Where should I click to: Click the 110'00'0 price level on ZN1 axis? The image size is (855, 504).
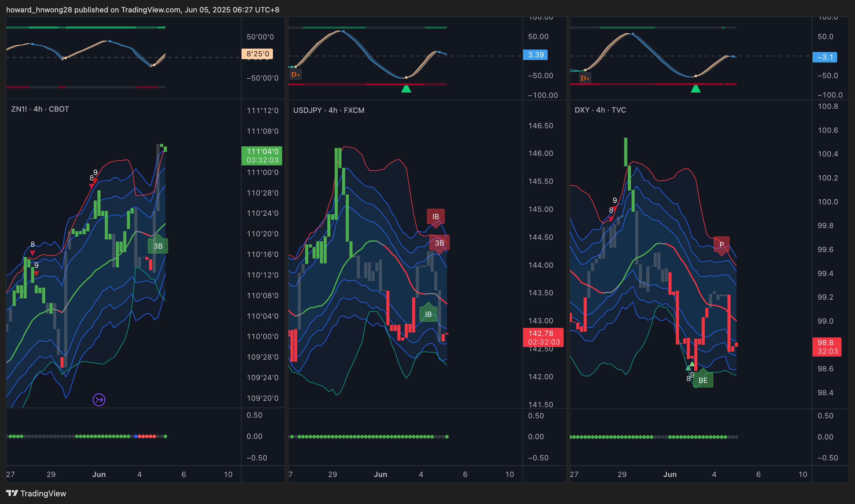click(x=262, y=336)
